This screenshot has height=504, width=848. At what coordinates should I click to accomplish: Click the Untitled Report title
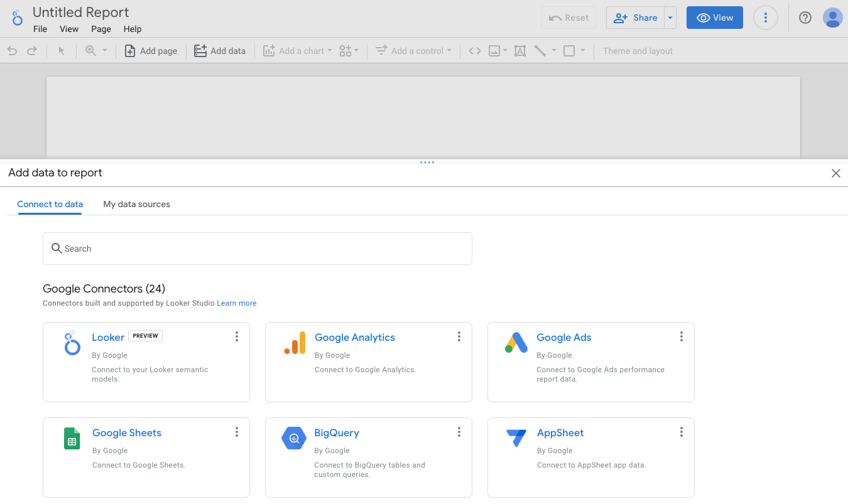(x=81, y=12)
